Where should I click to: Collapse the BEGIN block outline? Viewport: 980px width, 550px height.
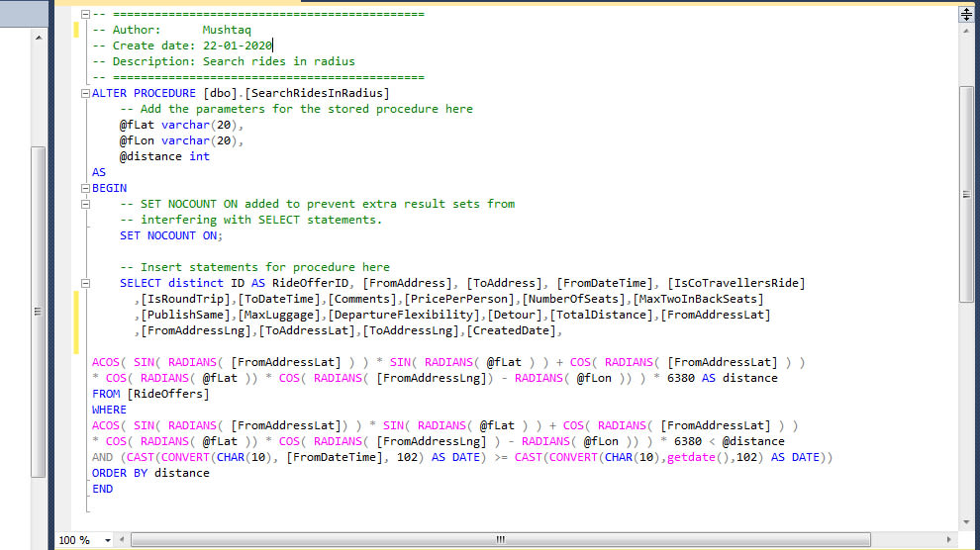click(85, 188)
